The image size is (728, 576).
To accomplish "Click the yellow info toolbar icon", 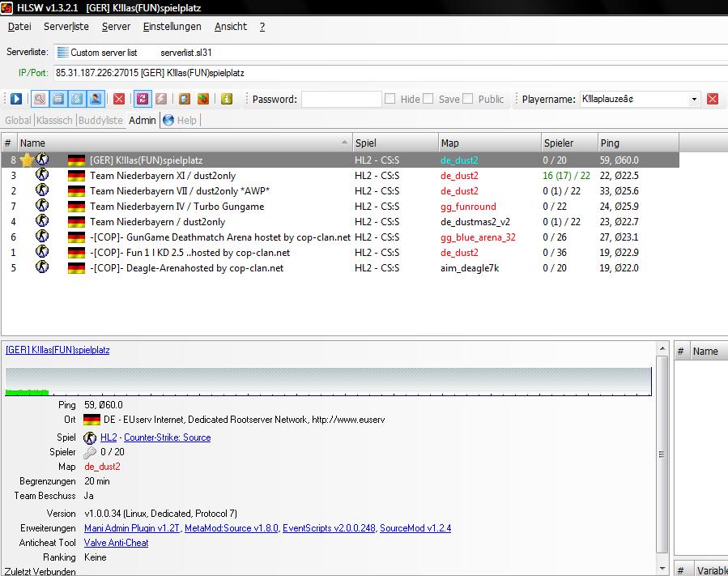I will click(227, 99).
